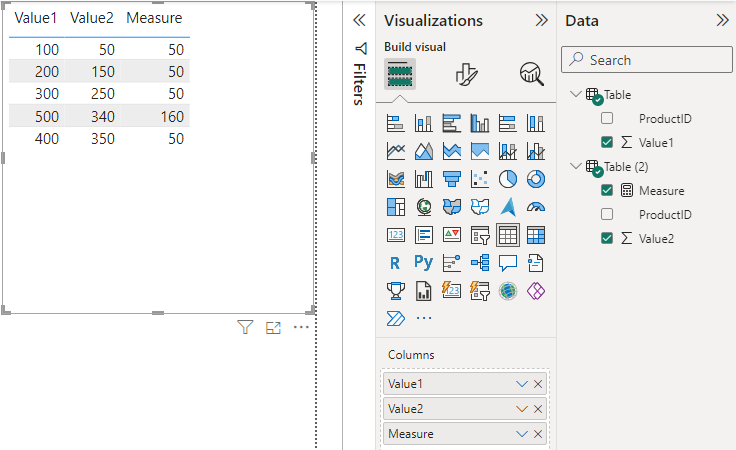Select the table cell showing 160

[172, 116]
